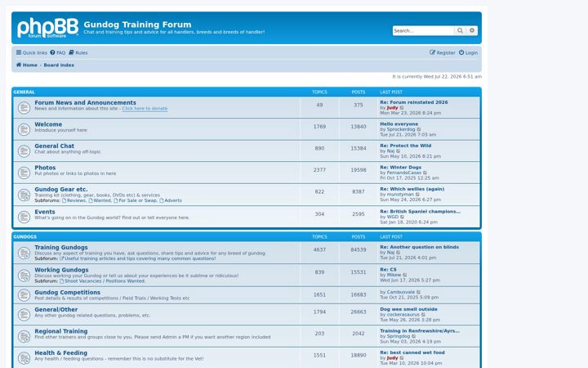Image resolution: width=588 pixels, height=368 pixels.
Task: View Sprockerdog's profile
Action: tap(401, 129)
